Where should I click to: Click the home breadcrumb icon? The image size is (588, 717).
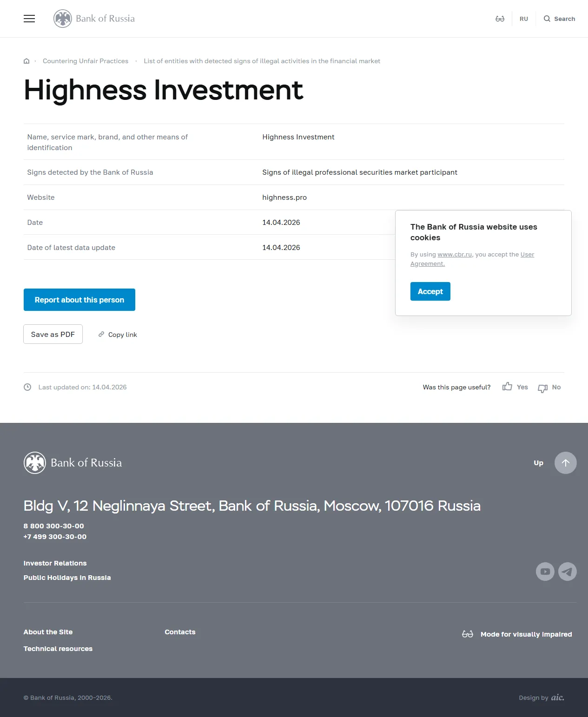(x=26, y=61)
